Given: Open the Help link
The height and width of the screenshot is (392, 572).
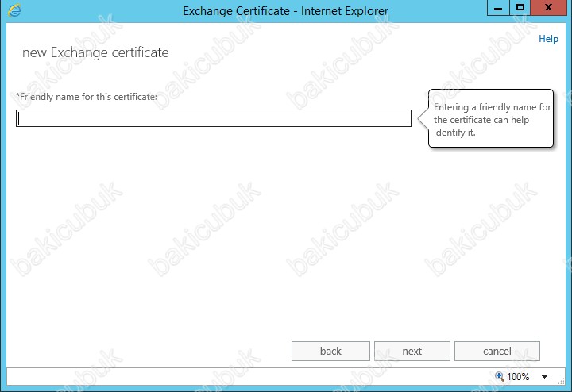Looking at the screenshot, I should 548,39.
